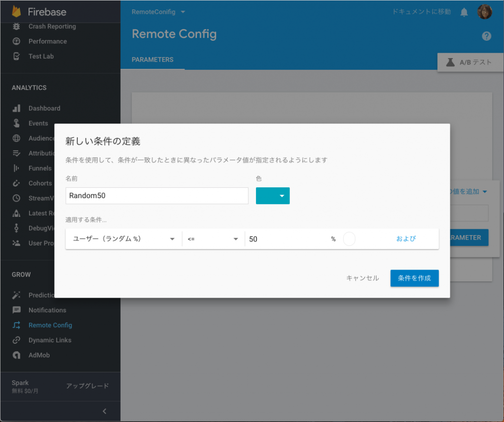Open Notifications in the Grow section

(x=47, y=310)
